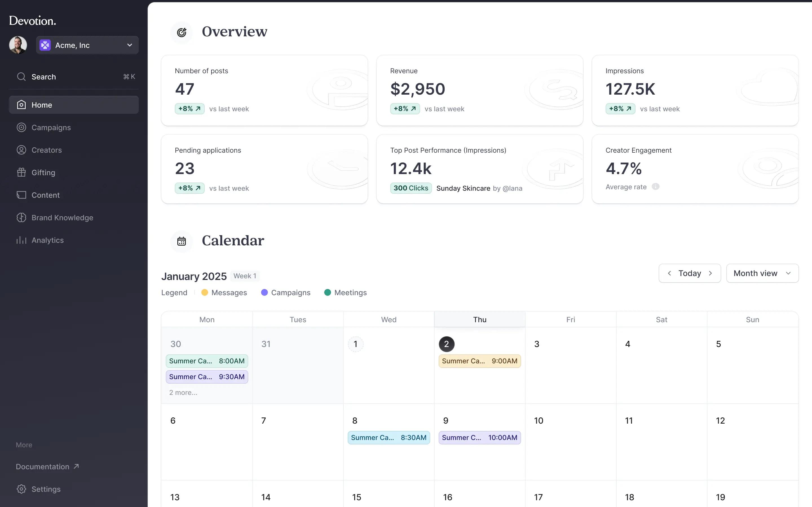Click the Content sidebar icon
The width and height of the screenshot is (812, 507).
coord(21,195)
